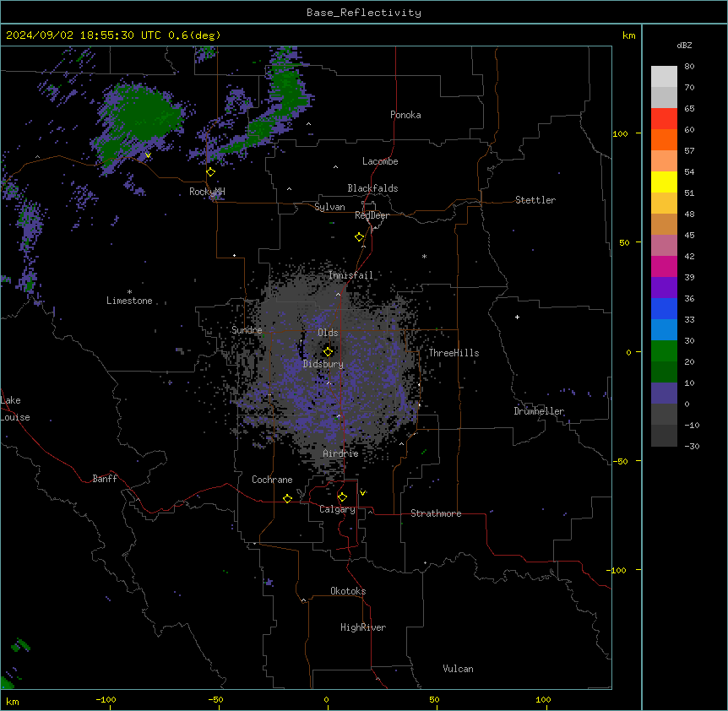
Task: Select the yellow 54-51 dBZ legend swatch
Action: pyautogui.click(x=664, y=182)
